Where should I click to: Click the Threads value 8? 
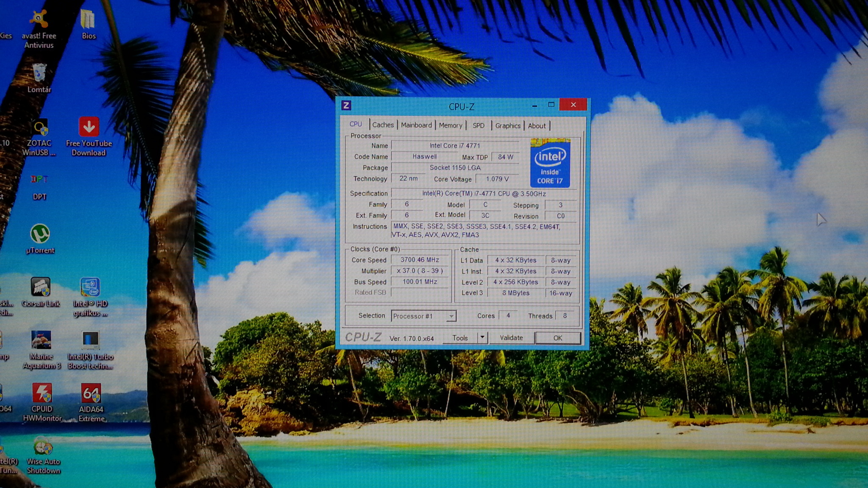click(x=565, y=316)
